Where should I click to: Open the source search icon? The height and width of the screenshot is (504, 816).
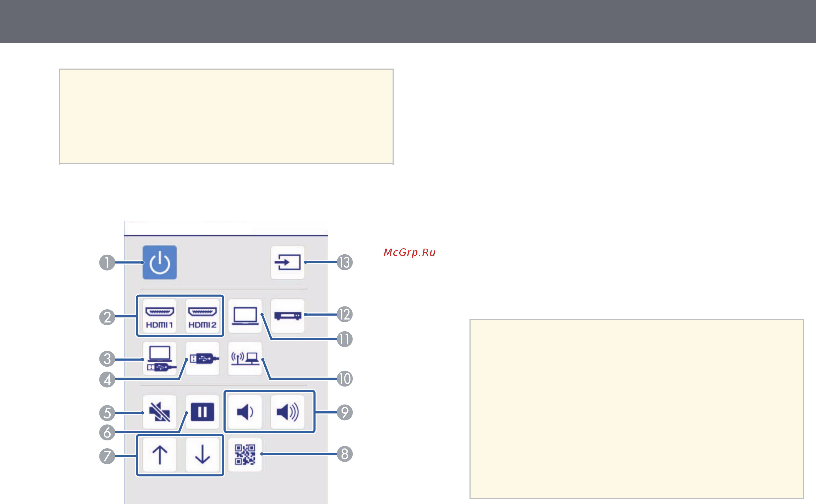pyautogui.click(x=287, y=262)
